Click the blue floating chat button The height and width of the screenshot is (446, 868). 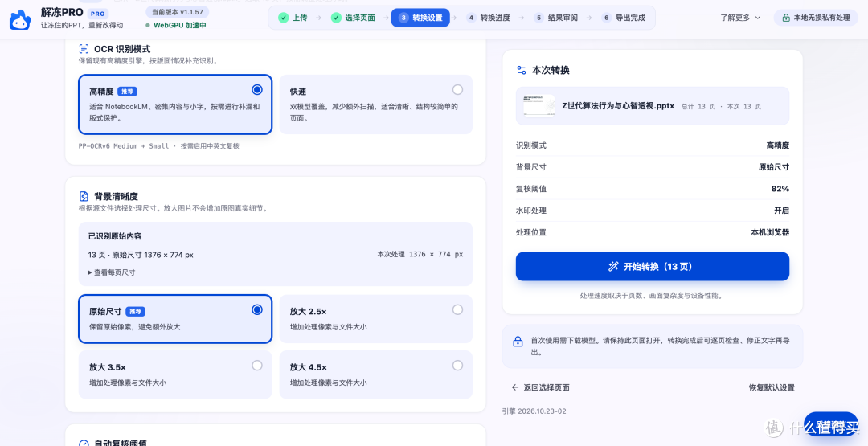click(830, 424)
